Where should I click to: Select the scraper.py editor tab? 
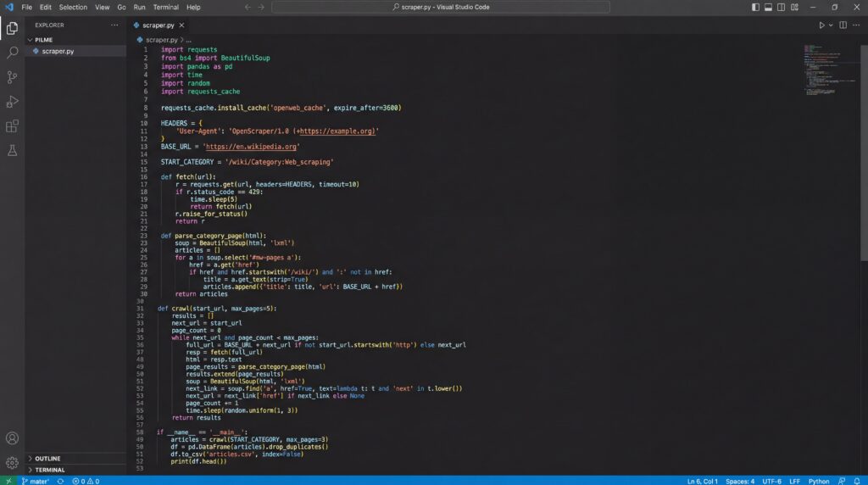159,25
